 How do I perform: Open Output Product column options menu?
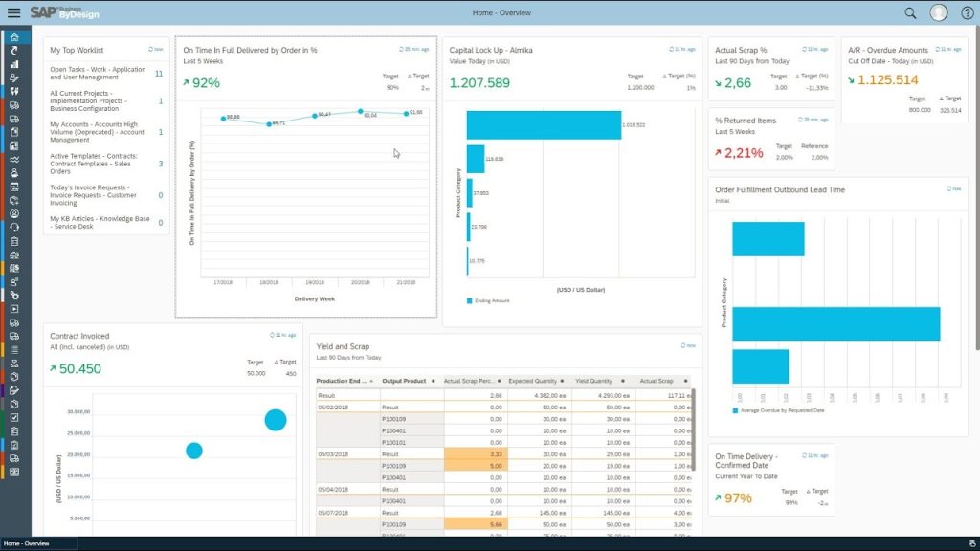click(434, 381)
